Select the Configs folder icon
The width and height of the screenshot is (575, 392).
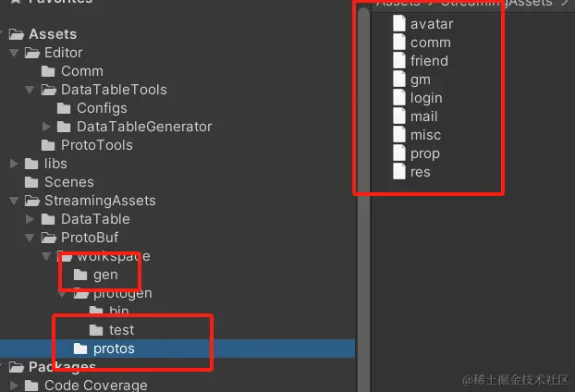[x=64, y=108]
